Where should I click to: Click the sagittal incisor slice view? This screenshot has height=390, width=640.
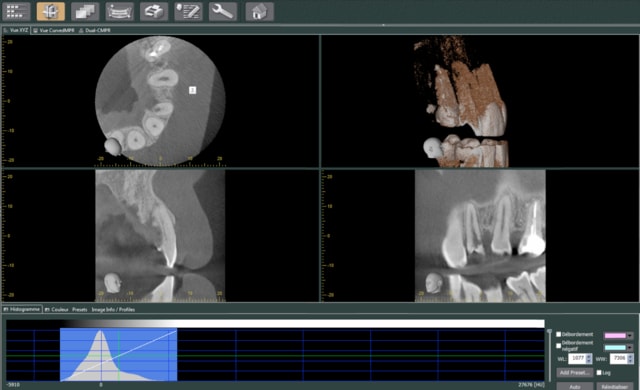click(160, 236)
